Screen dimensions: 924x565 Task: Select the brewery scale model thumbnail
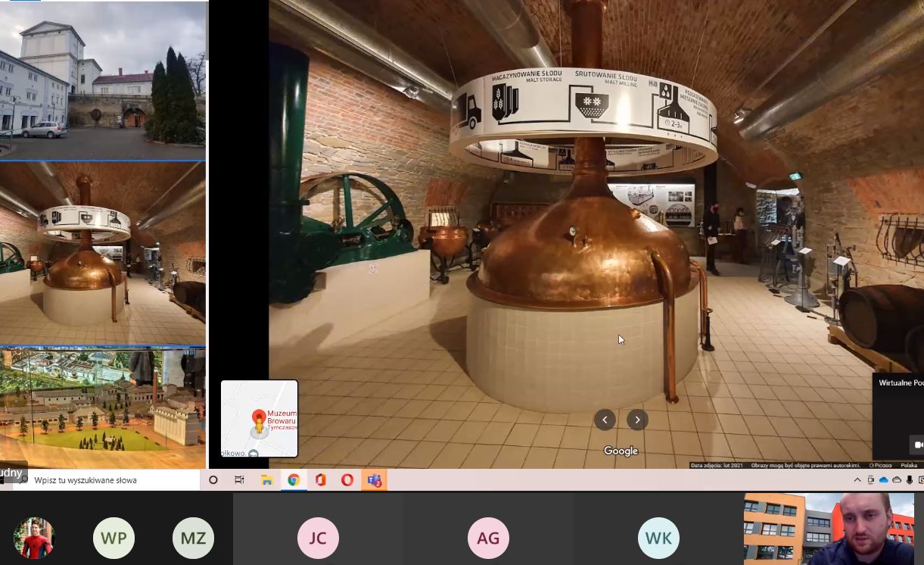coord(103,407)
